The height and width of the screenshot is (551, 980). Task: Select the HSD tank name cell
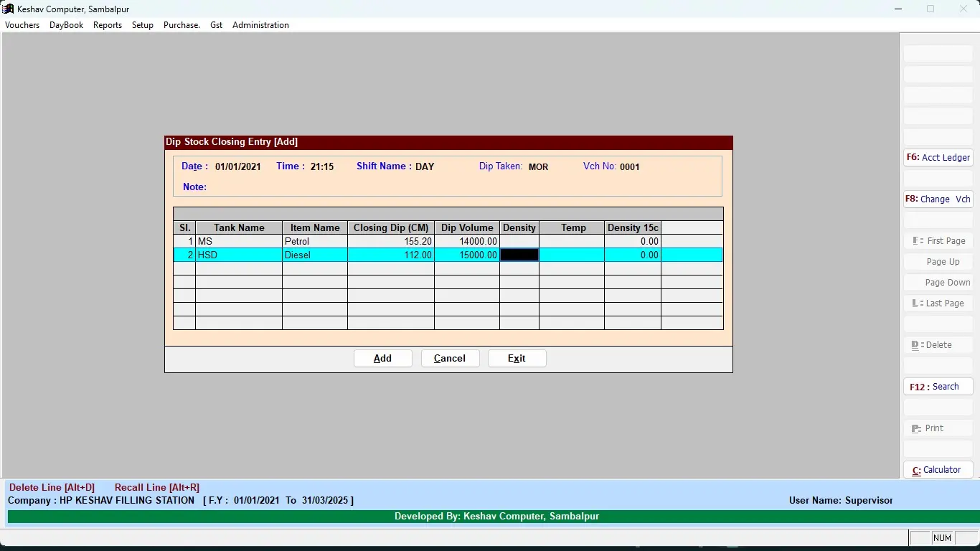point(239,255)
